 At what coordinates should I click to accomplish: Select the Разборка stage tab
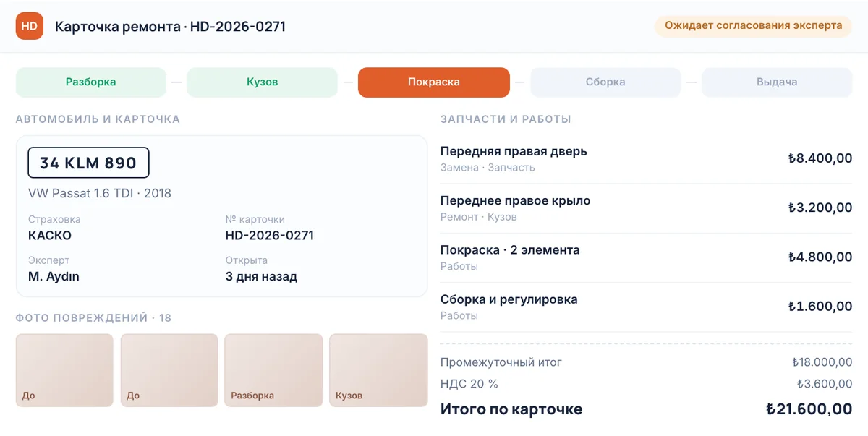[x=91, y=82]
